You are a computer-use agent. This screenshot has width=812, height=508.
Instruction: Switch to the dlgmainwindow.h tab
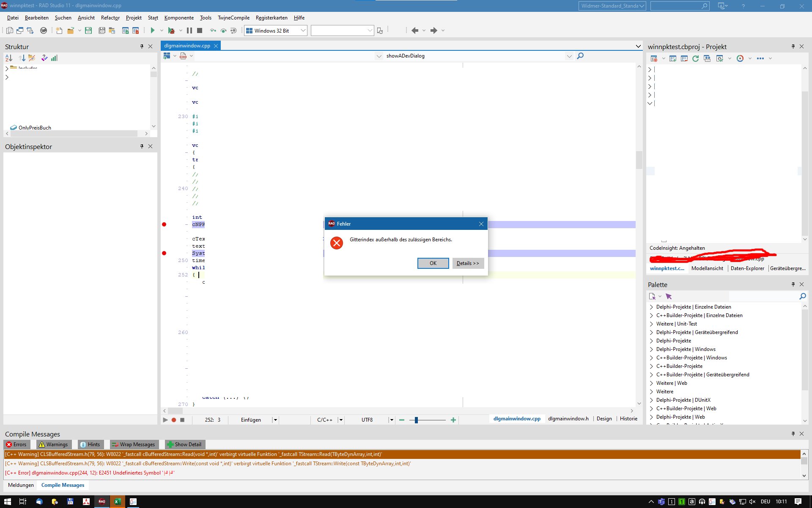tap(568, 419)
